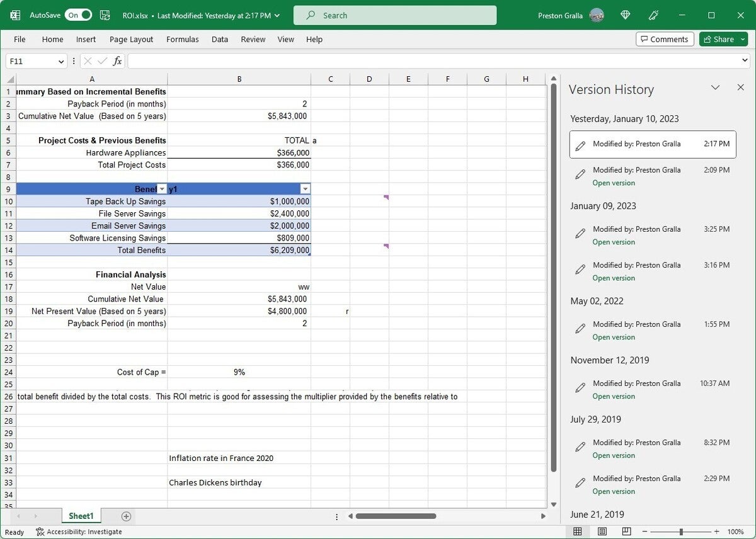This screenshot has width=756, height=539.
Task: Open the View tab
Action: [x=285, y=39]
